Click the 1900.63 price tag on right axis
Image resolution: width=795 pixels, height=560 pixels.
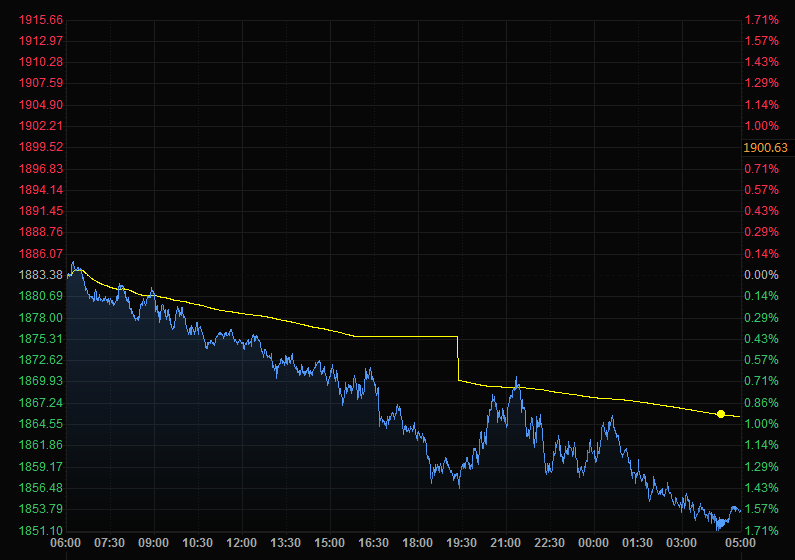pos(765,148)
